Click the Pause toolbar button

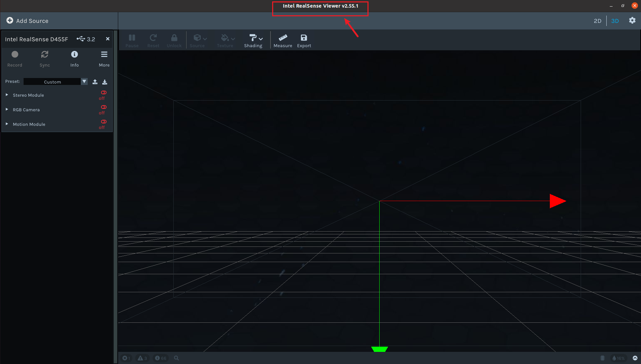coord(132,41)
